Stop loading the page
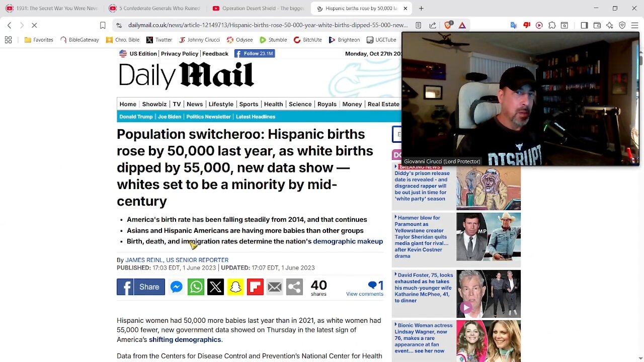 click(35, 25)
